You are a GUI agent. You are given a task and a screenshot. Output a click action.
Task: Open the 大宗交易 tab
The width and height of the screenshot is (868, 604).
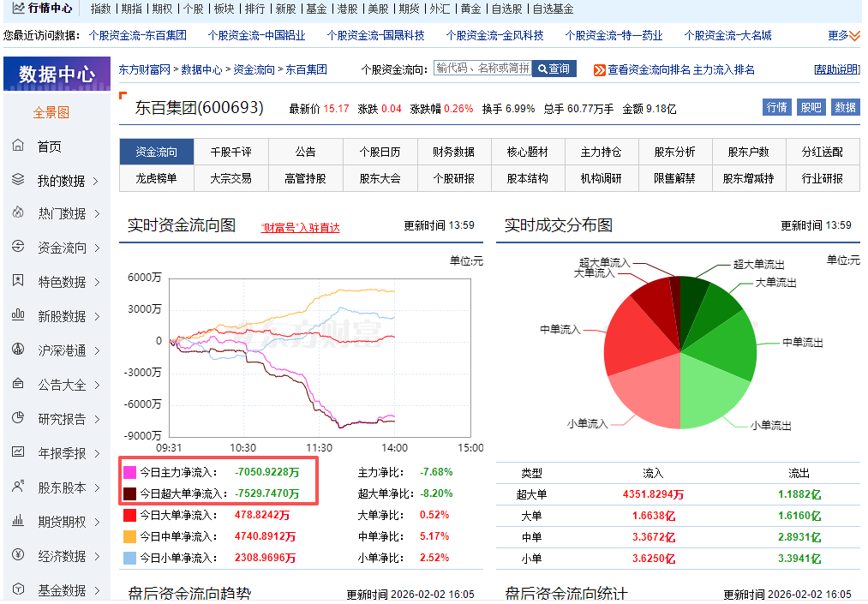(x=230, y=178)
